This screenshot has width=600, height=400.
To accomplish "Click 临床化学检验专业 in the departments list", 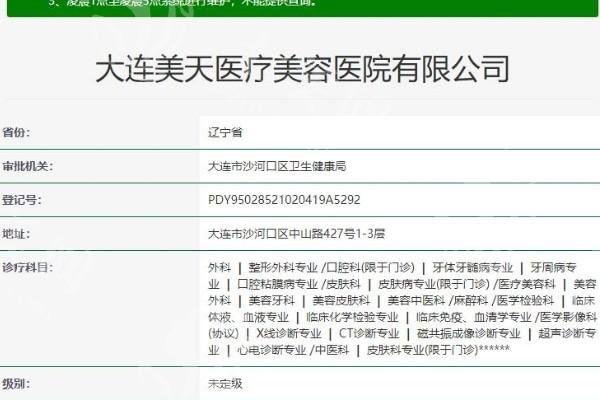I will tap(352, 317).
